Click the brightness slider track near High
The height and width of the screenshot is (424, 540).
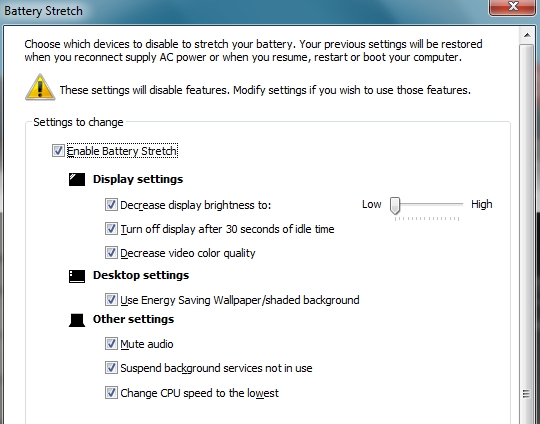pyautogui.click(x=456, y=204)
